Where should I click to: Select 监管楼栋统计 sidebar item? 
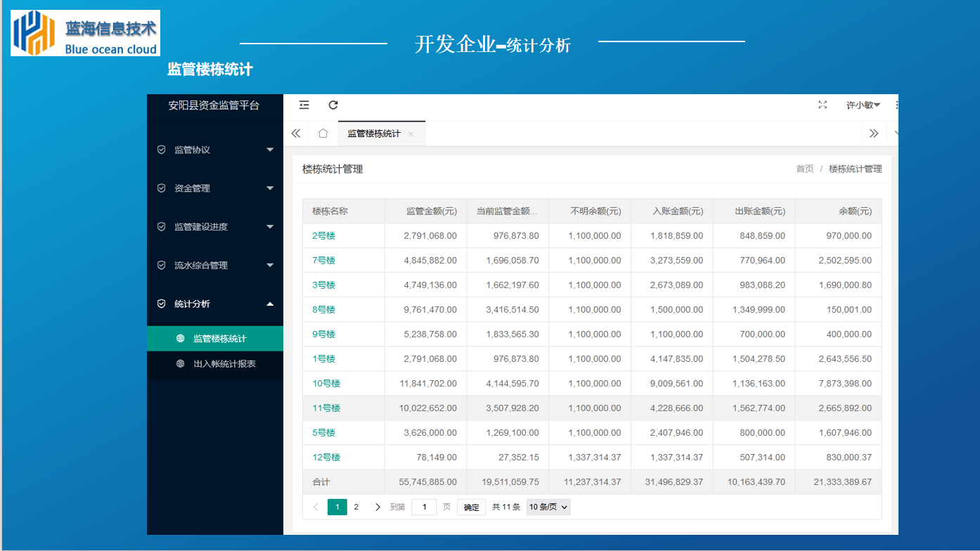[219, 339]
